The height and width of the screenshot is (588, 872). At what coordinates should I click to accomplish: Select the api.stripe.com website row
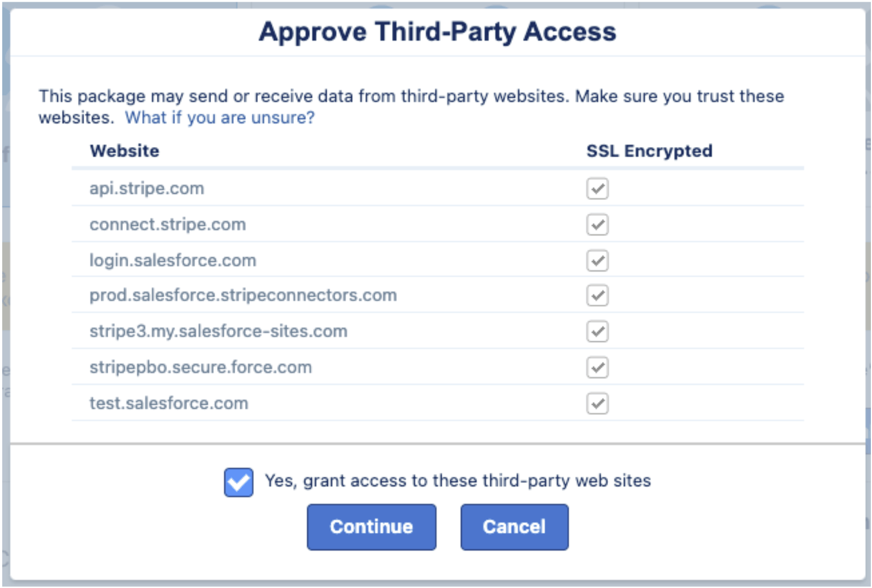tap(147, 189)
